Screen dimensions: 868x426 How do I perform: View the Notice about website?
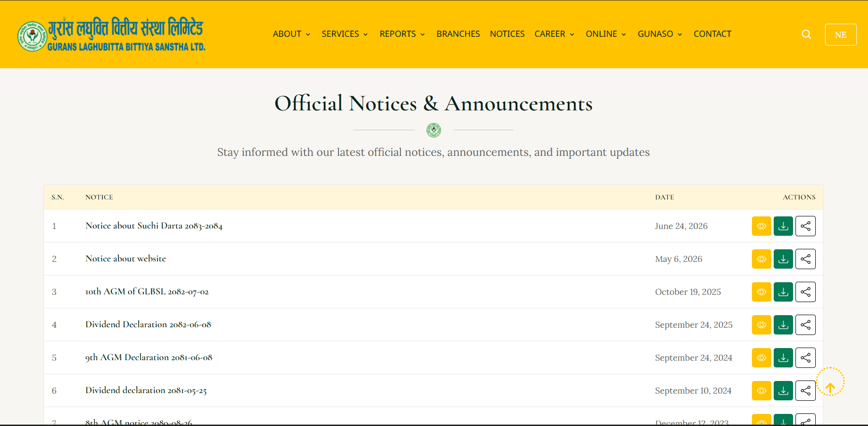click(x=761, y=259)
